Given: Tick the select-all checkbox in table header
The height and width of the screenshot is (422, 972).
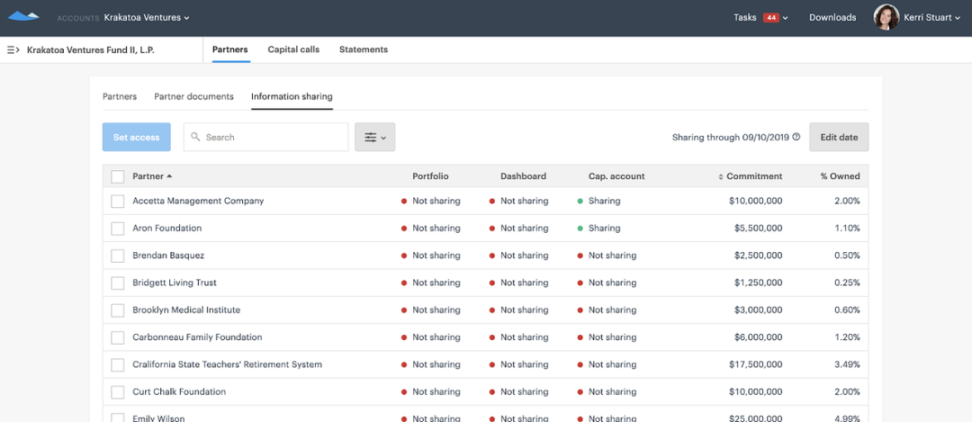Looking at the screenshot, I should (118, 176).
